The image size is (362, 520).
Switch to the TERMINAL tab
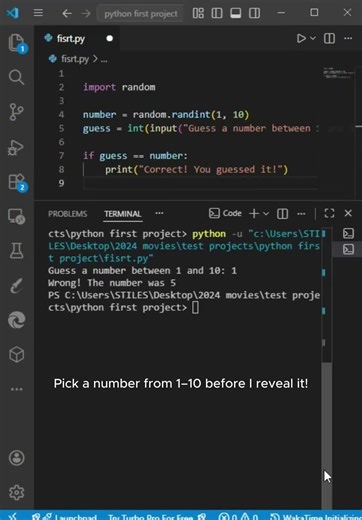(x=123, y=214)
